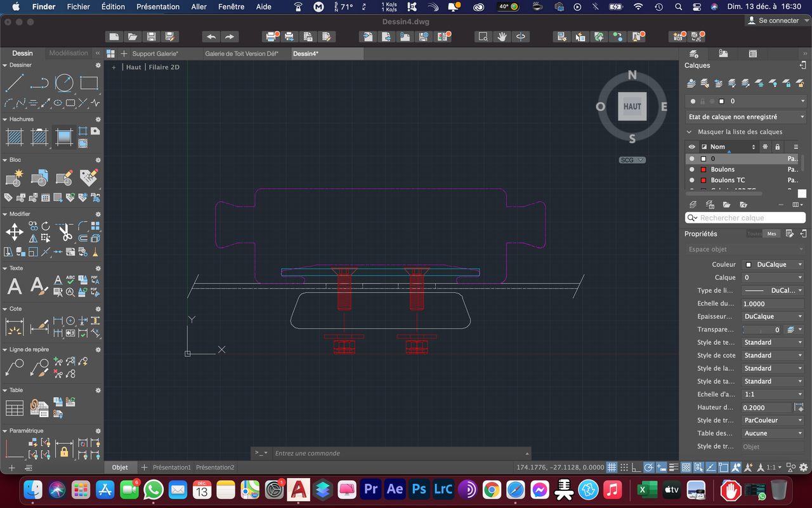Select the Pan hand tool
This screenshot has width=812, height=508.
(x=502, y=37)
